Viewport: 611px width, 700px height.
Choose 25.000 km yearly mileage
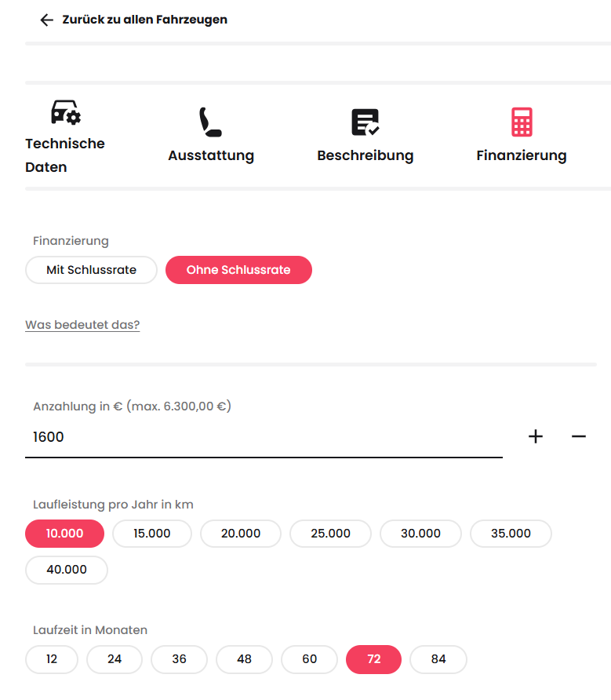tap(330, 534)
